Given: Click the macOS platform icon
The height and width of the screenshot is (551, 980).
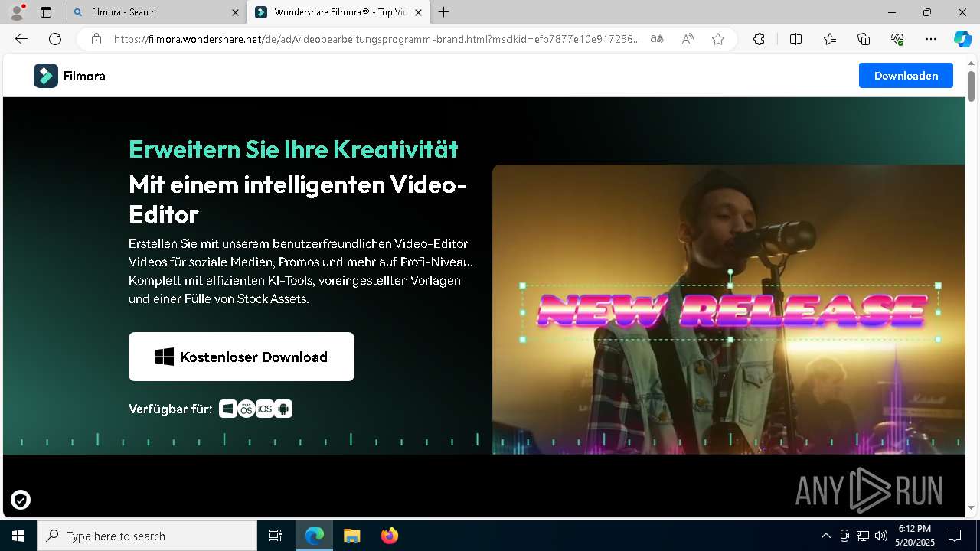Looking at the screenshot, I should 247,409.
